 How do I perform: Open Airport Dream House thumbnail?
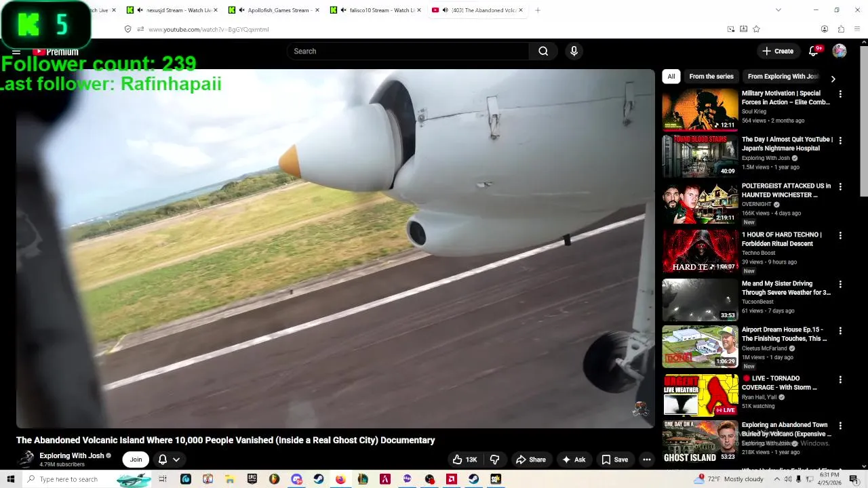[x=700, y=346]
